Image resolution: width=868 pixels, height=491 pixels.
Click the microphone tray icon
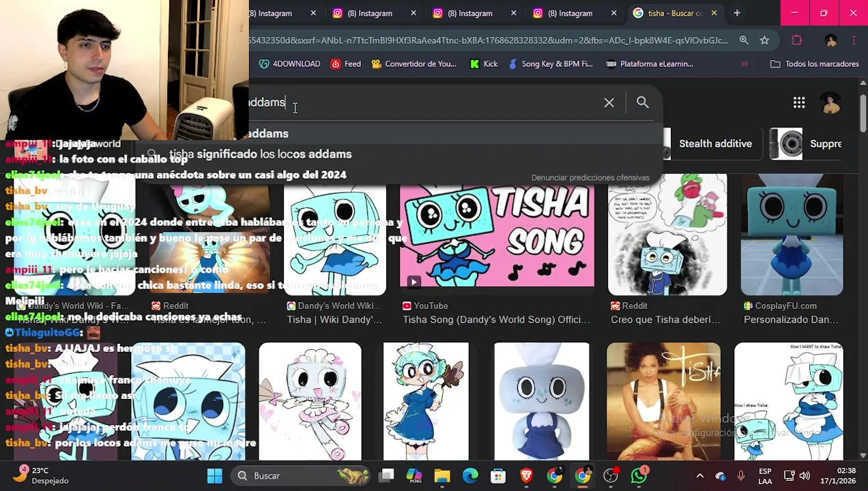point(741,476)
